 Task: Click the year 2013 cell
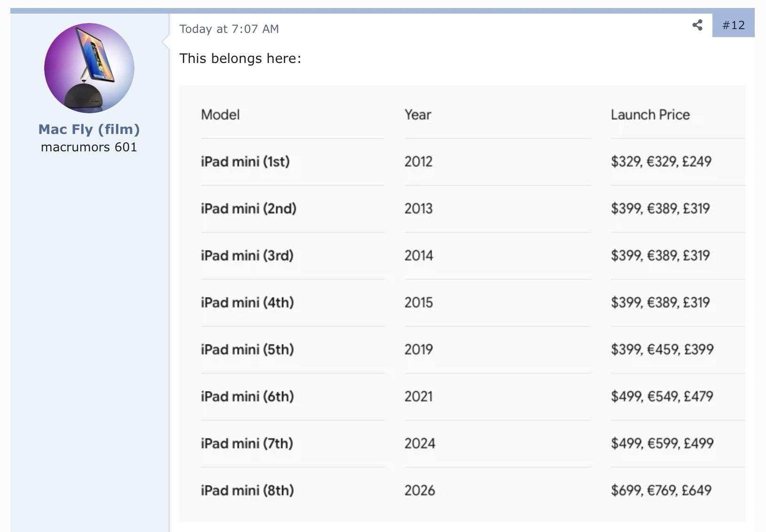pyautogui.click(x=419, y=209)
